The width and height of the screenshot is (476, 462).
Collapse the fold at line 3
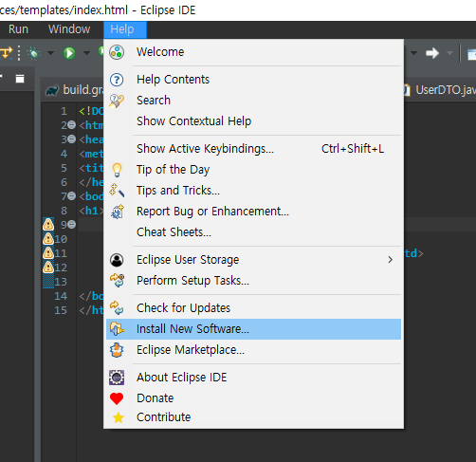coord(72,139)
